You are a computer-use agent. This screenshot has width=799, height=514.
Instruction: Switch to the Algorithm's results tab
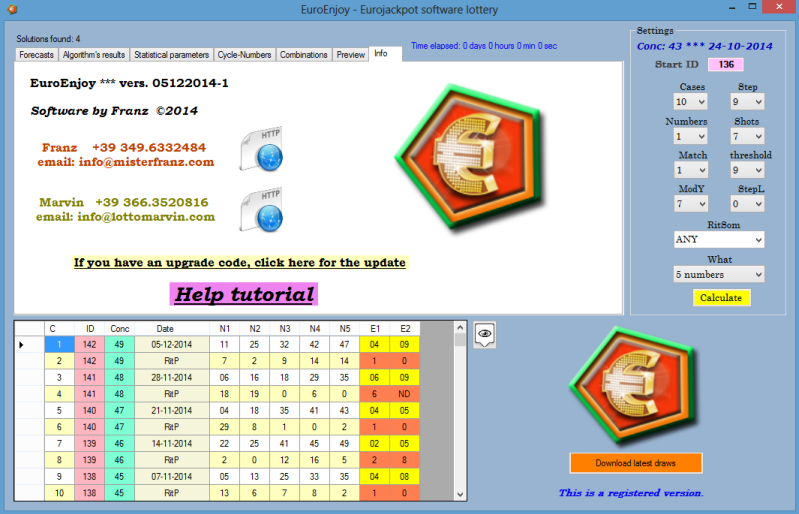pyautogui.click(x=94, y=55)
